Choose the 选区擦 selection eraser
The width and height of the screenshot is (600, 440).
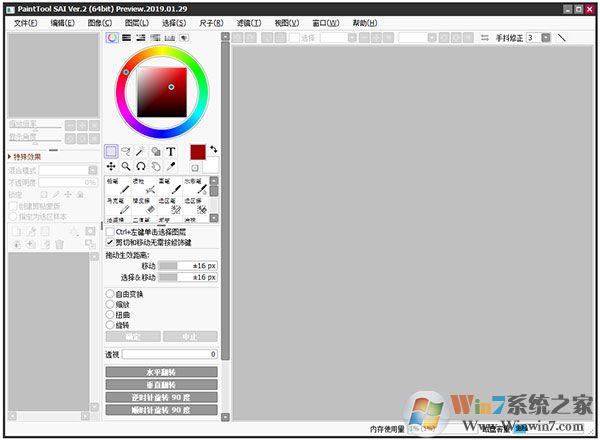(x=196, y=205)
